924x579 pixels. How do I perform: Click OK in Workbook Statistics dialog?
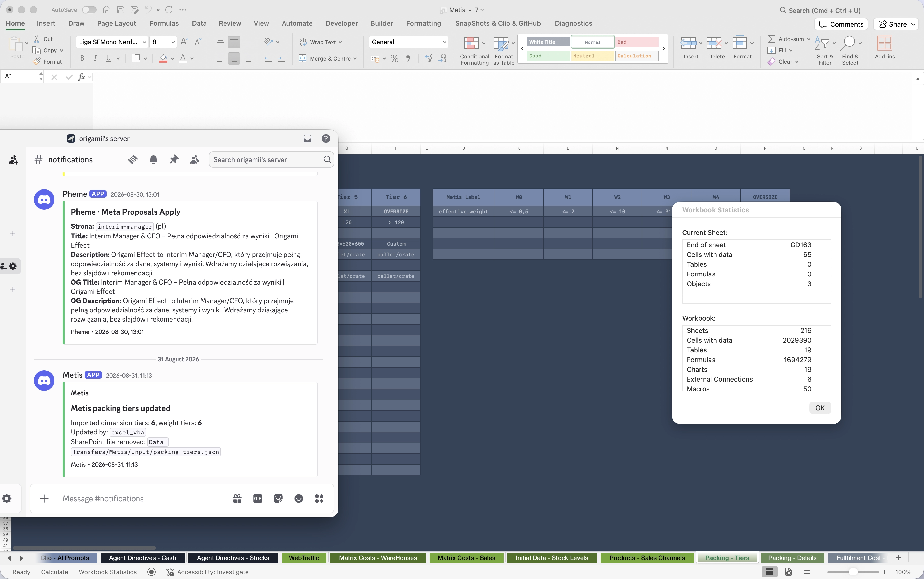820,408
